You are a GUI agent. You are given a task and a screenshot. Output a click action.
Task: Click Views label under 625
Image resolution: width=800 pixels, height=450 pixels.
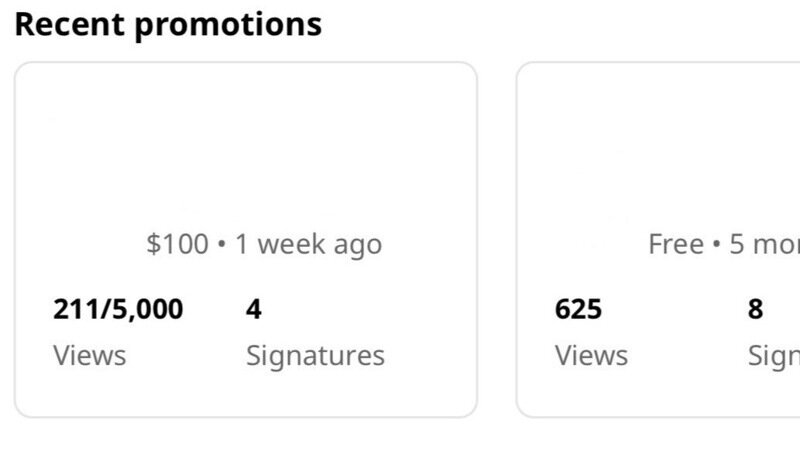[x=591, y=355]
